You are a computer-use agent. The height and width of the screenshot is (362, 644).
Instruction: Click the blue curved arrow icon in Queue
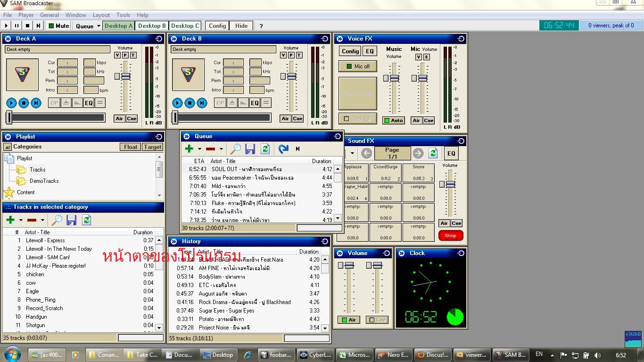283,149
